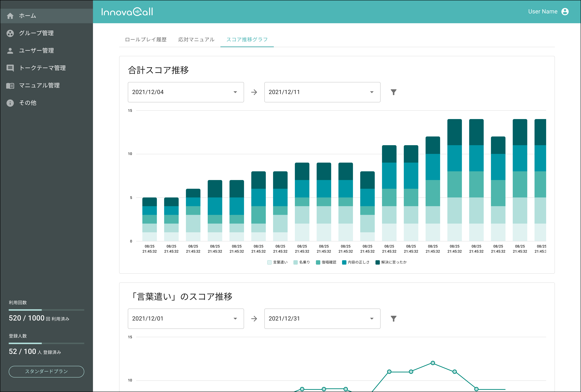The image size is (581, 392).
Task: Click arrow between 2021/12/01 and 2021/12/31
Action: 254,319
